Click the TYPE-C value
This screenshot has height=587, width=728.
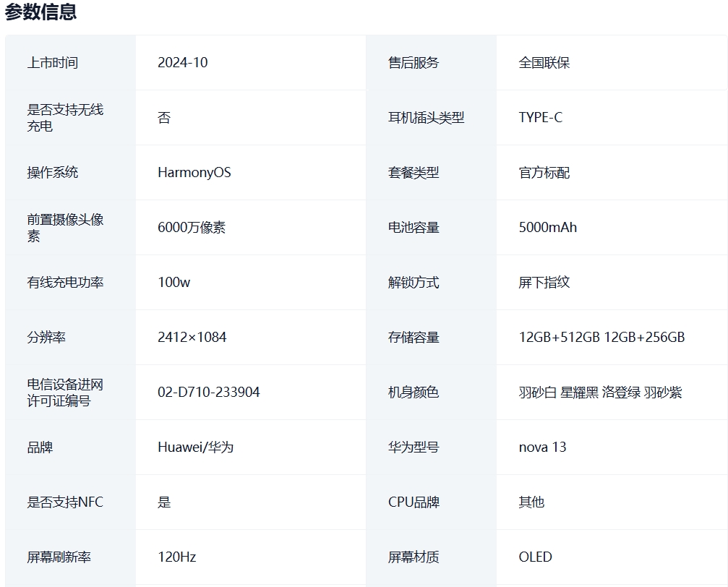coord(541,118)
